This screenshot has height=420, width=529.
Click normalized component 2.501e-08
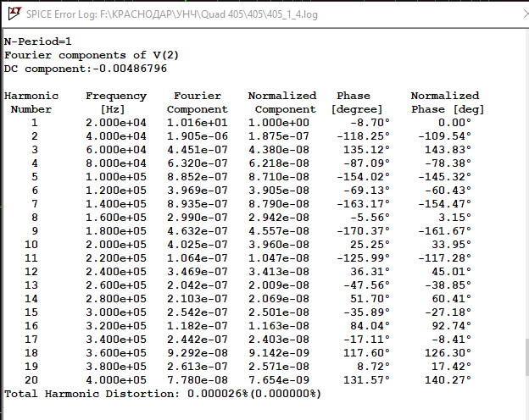[279, 312]
